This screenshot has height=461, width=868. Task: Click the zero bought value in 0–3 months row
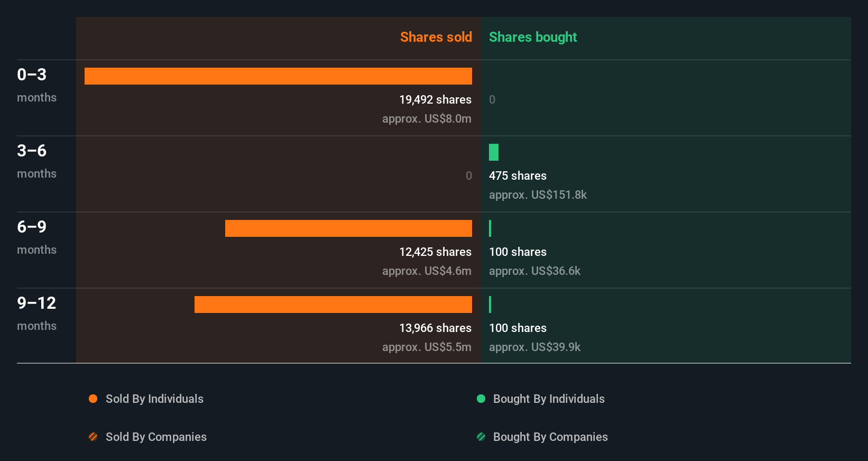(492, 99)
